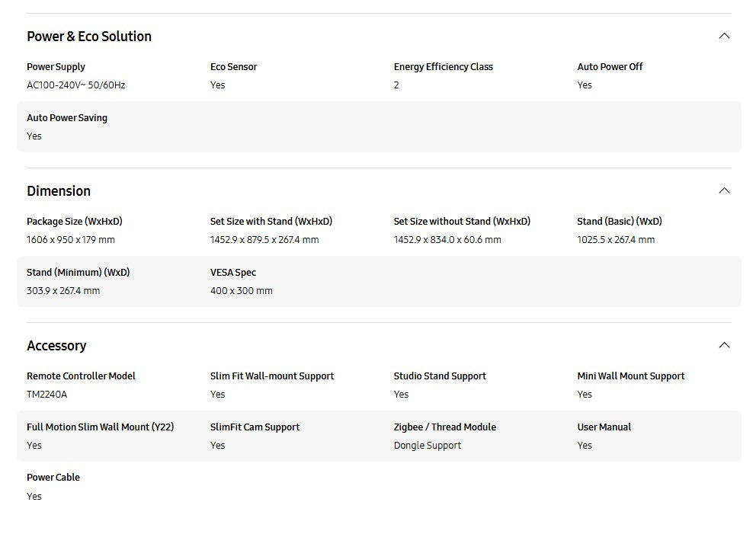Click the Remote Controller Model TM2240A value
The image size is (756, 534).
pos(46,395)
